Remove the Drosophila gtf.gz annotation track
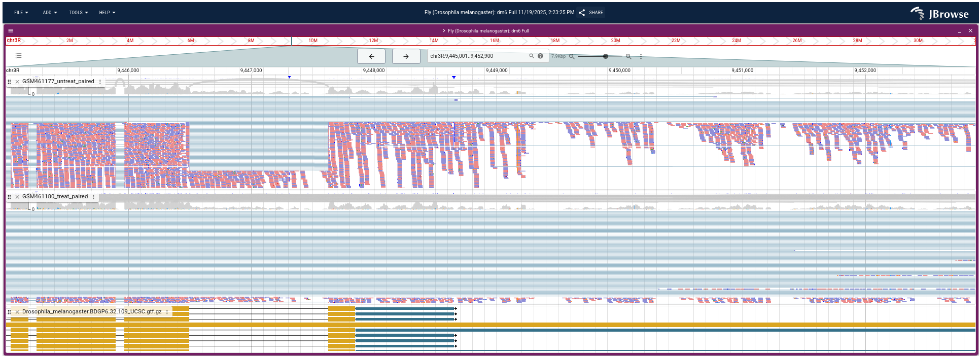This screenshot has height=356, width=980. tap(17, 312)
